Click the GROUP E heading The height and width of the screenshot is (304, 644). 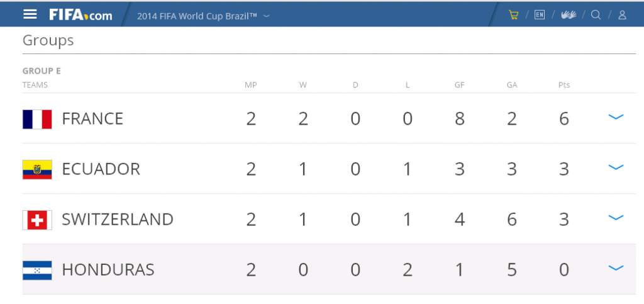tap(42, 71)
